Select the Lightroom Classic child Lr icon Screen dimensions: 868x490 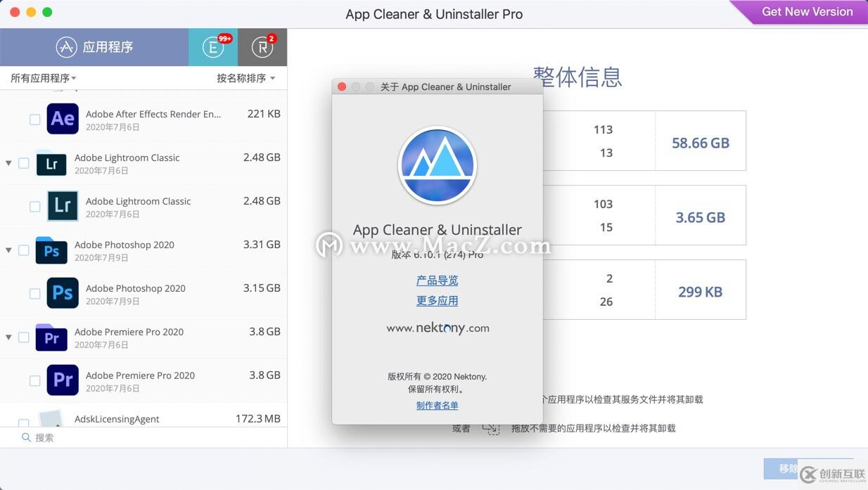tap(63, 206)
